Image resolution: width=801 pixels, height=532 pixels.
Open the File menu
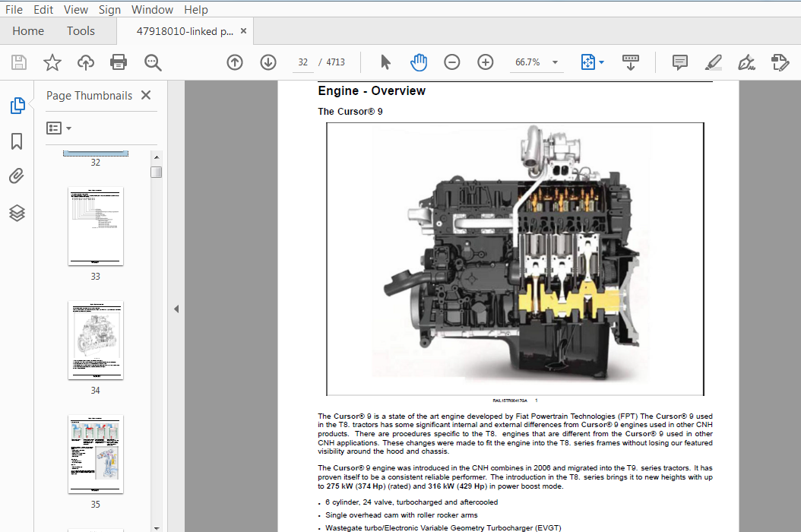(14, 10)
